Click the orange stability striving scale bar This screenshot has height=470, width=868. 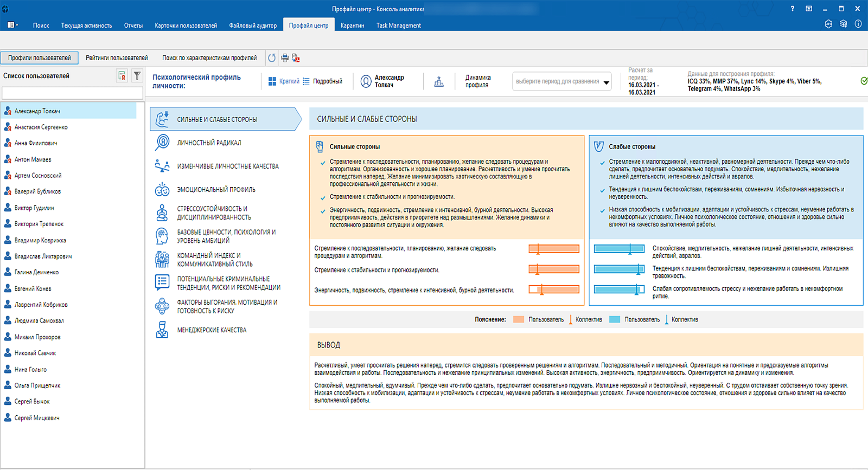(554, 269)
